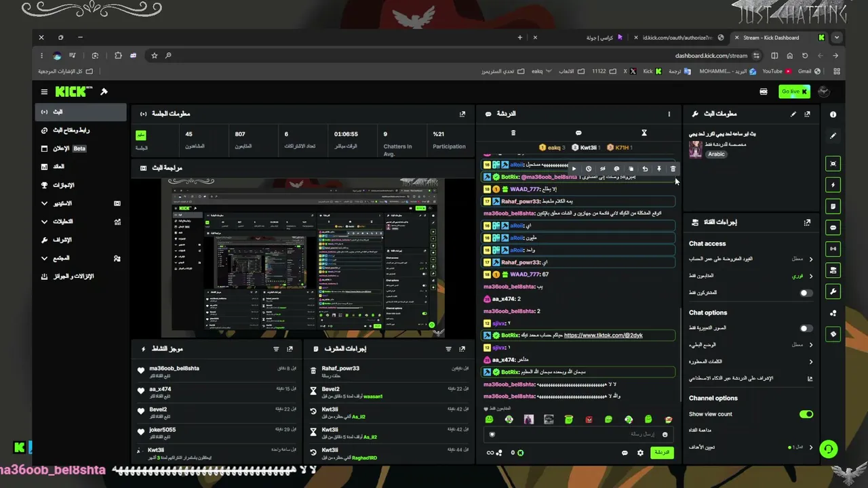Click the filter icon in the موجز النشاط panel
This screenshot has width=868, height=488.
point(276,349)
